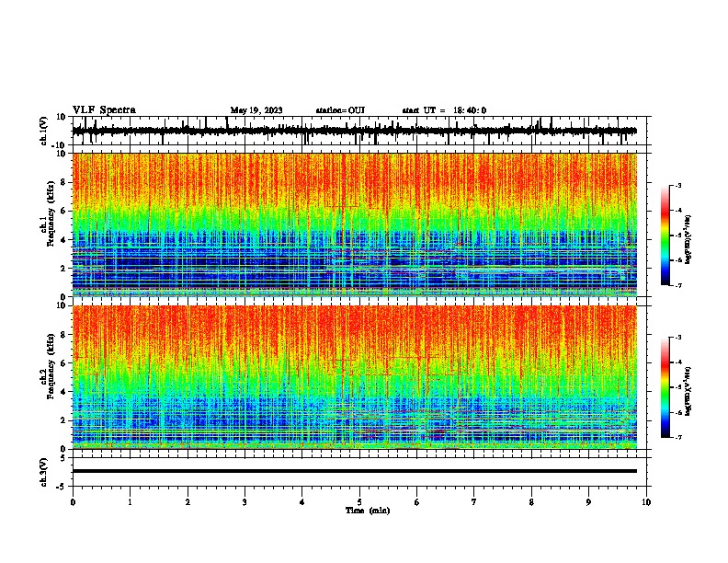Viewport: 728px width, 563px height.
Task: Click the "station=OUI" header label
Action: [340, 110]
